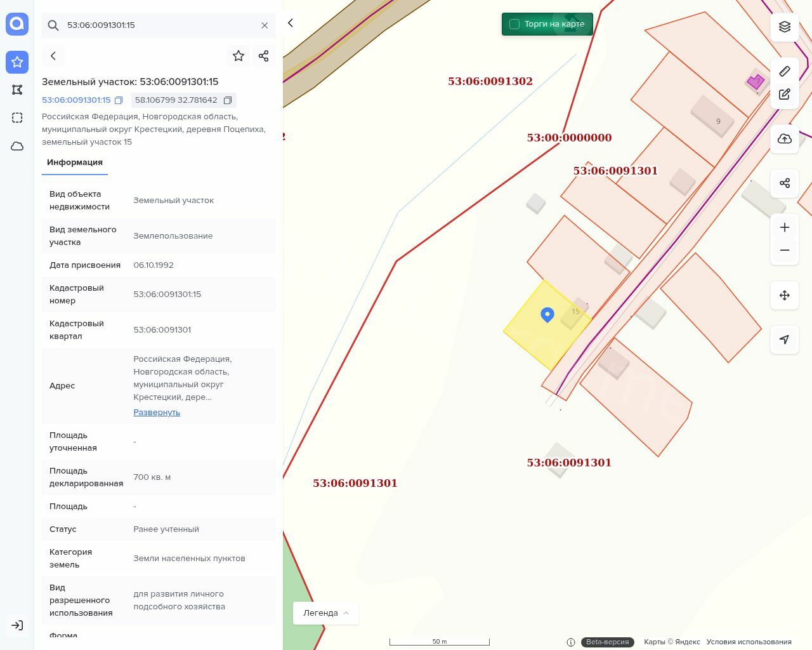Screen dimensions: 812x650
Task: Select the ruler measurement tool
Action: coord(785,71)
